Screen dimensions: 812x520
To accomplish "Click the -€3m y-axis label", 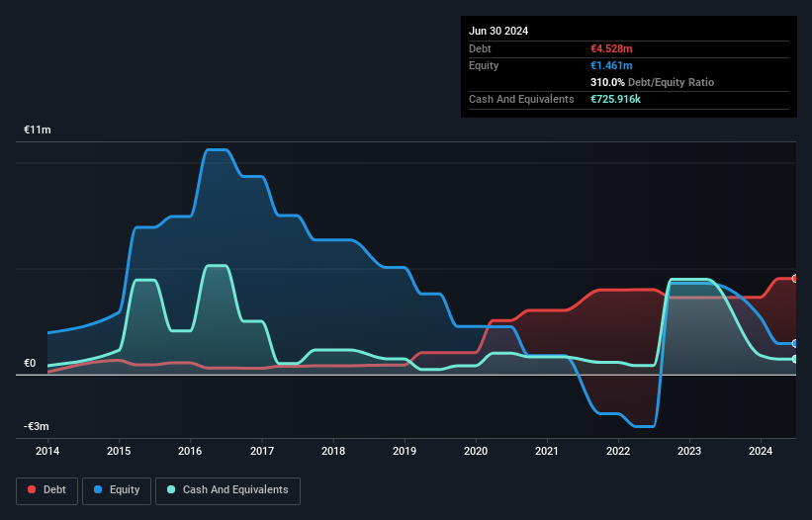I will [x=37, y=426].
